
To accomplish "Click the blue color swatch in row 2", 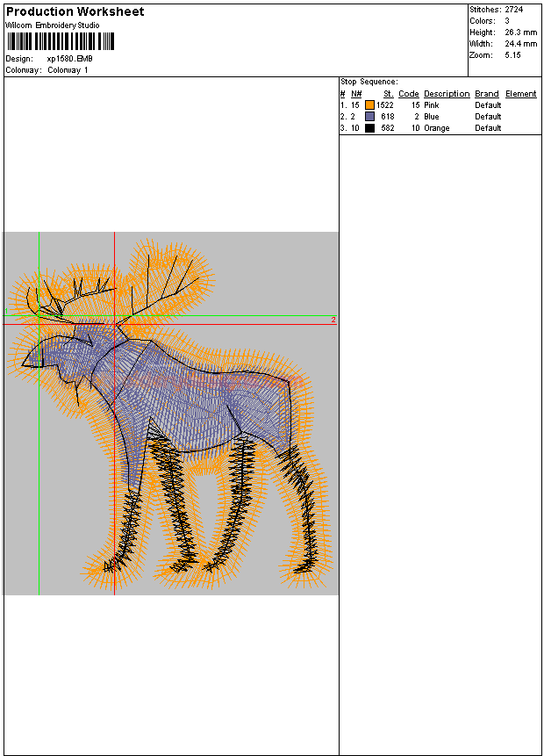I will (x=369, y=117).
